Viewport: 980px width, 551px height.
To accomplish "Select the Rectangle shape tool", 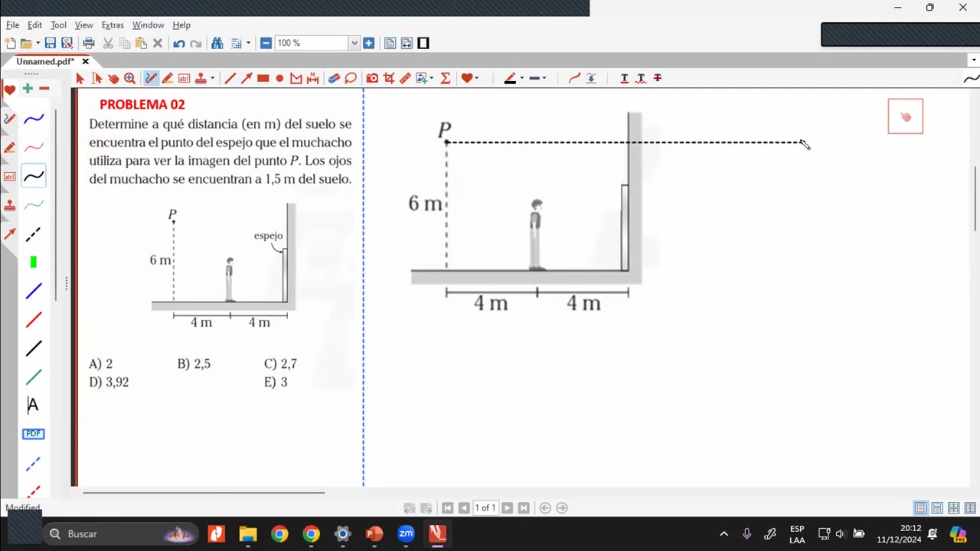I will click(x=263, y=78).
